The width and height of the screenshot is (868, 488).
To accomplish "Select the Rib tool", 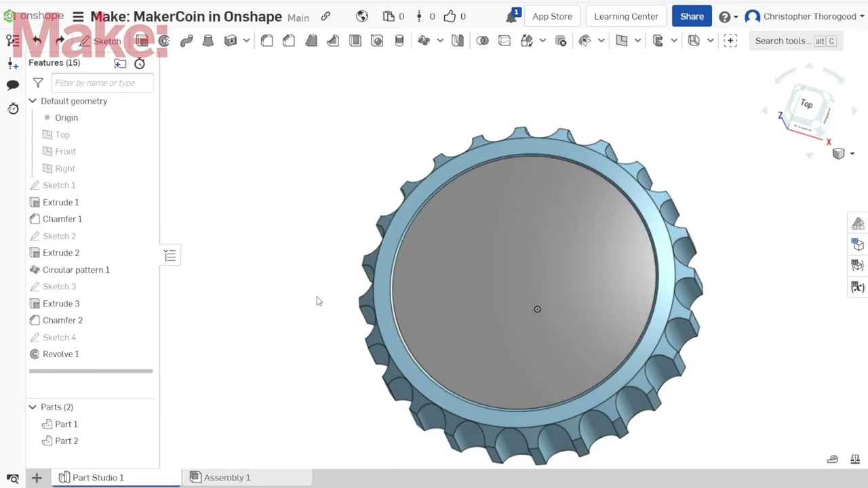I will [333, 41].
